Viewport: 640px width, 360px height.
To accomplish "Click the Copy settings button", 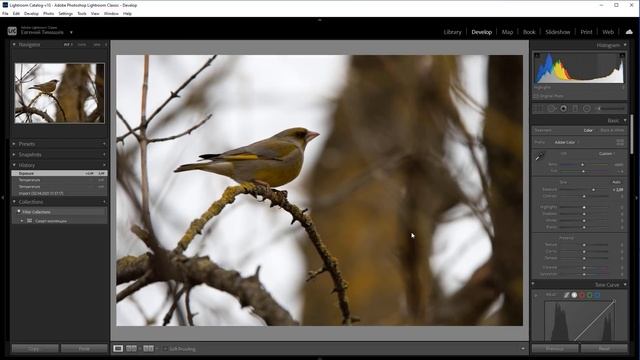I will 35,349.
